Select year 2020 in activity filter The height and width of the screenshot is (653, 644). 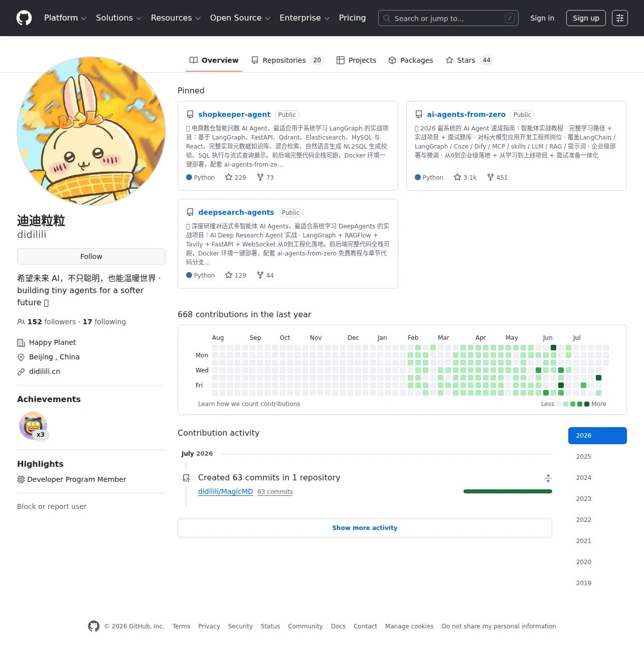(x=597, y=562)
